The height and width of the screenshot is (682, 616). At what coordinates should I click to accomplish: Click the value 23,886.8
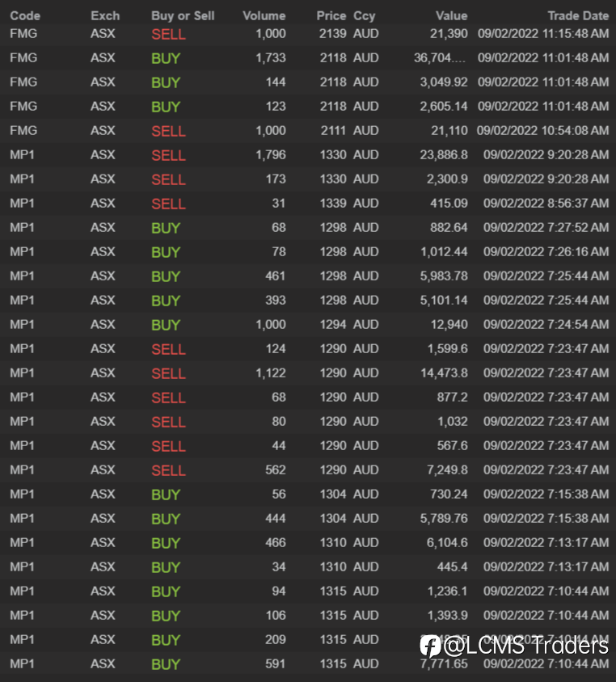[x=444, y=155]
